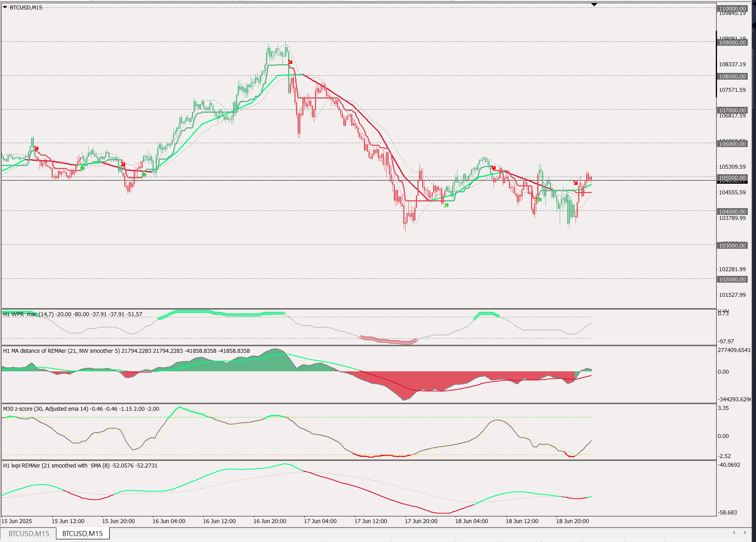Select the active second BTCUSD,M15 tab
This screenshot has height=542, width=756.
(82, 533)
